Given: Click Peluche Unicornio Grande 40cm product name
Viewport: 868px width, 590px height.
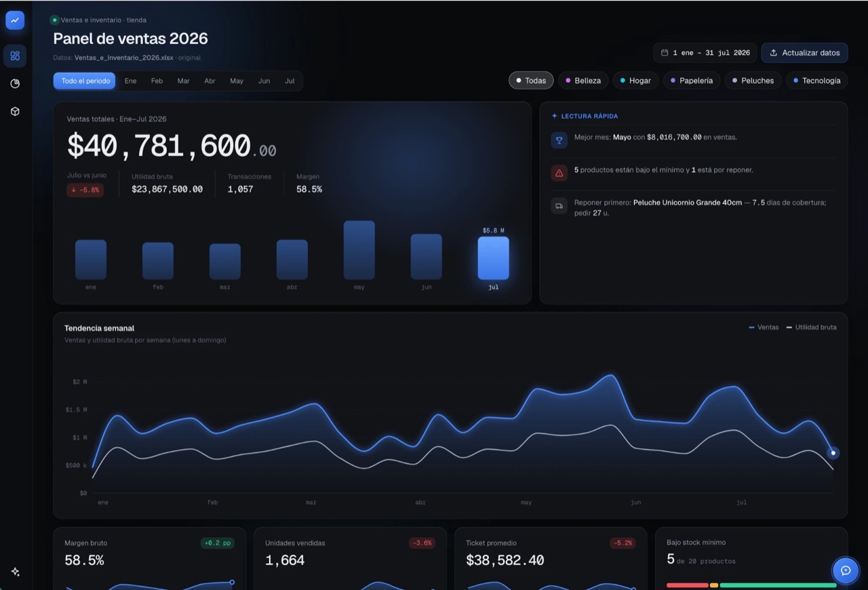Looking at the screenshot, I should (688, 203).
